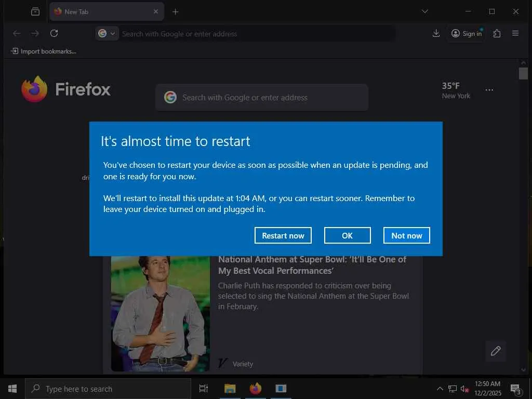
Task: Show hidden system tray icons
Action: point(440,389)
